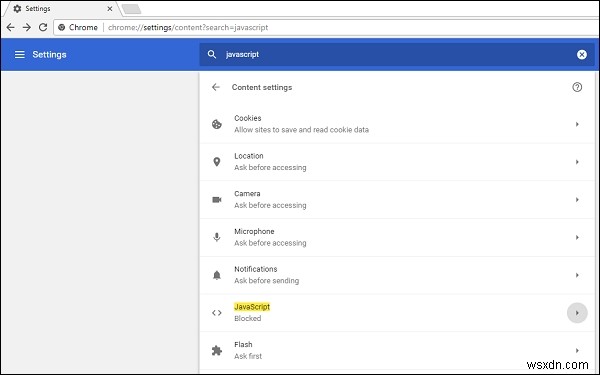Open the Location setting label
This screenshot has height=375, width=600.
249,156
